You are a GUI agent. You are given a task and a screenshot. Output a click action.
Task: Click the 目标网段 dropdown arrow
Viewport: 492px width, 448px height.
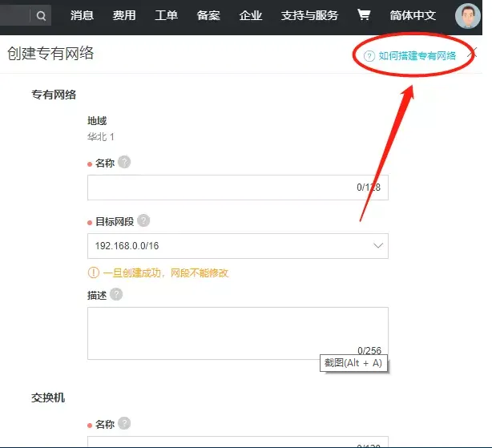(378, 245)
